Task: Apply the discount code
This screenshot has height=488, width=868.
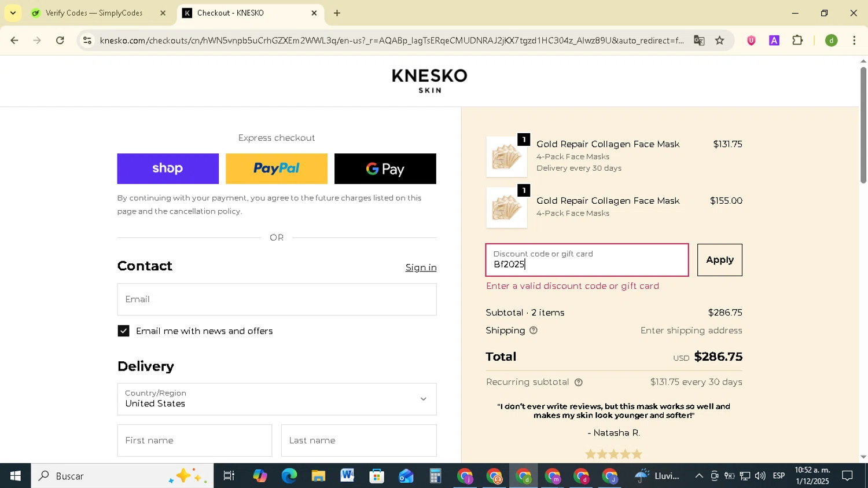Action: [x=719, y=260]
